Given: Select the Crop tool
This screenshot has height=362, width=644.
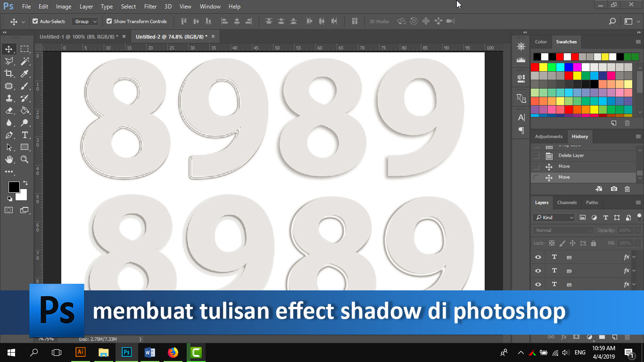Looking at the screenshot, I should (9, 74).
